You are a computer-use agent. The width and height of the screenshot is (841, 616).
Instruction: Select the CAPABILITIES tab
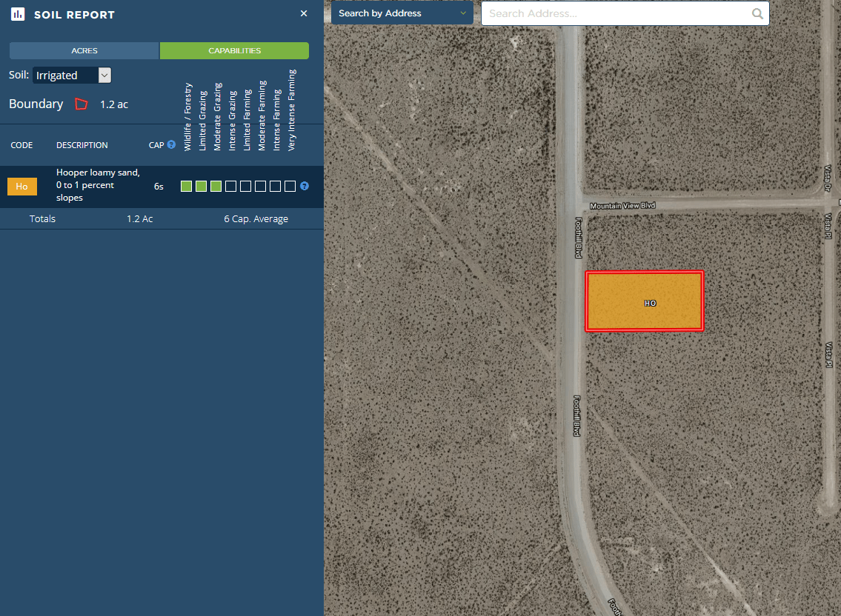coord(234,50)
